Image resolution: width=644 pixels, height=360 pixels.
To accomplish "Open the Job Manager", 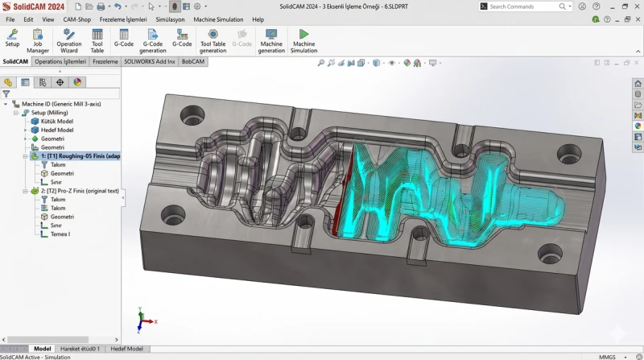I will point(38,41).
